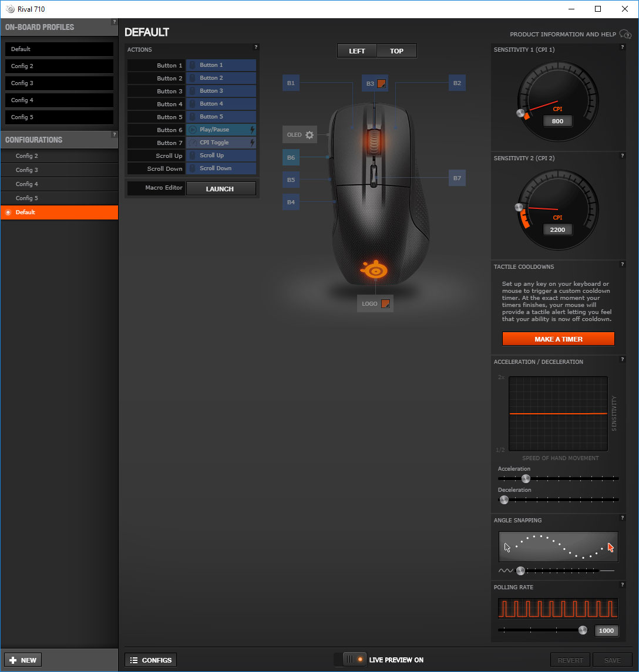Click the CPI 2 value field showing 2200
The image size is (639, 672).
point(557,229)
